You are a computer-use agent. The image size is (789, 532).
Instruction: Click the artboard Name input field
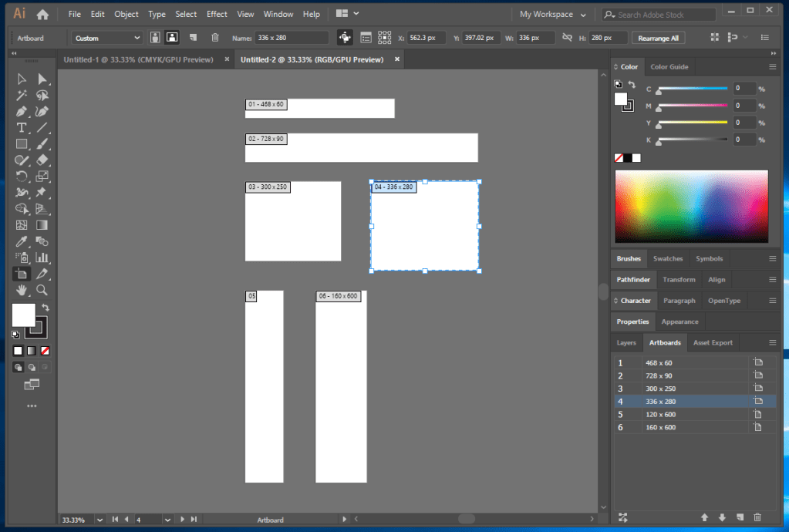292,38
